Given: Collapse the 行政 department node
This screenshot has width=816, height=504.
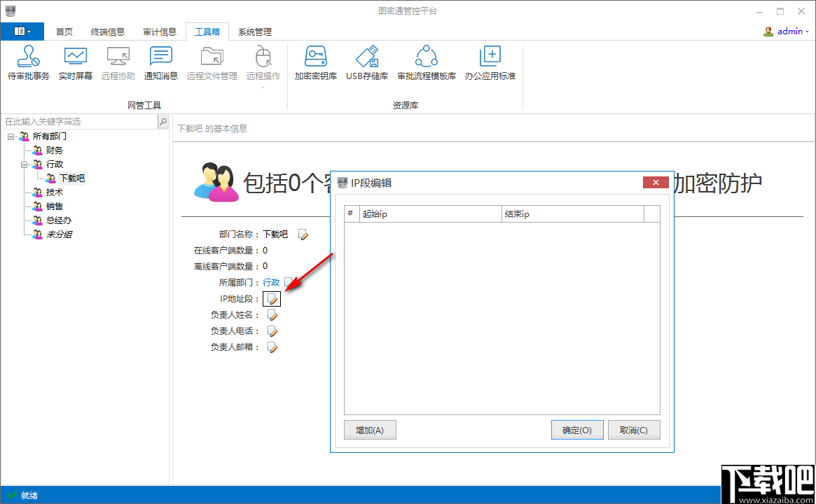Looking at the screenshot, I should [x=24, y=165].
